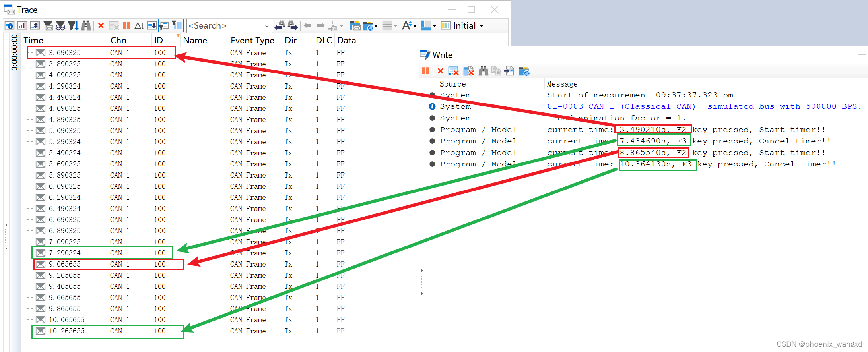868x352 pixels.
Task: Click the Chn column header
Action: point(118,40)
